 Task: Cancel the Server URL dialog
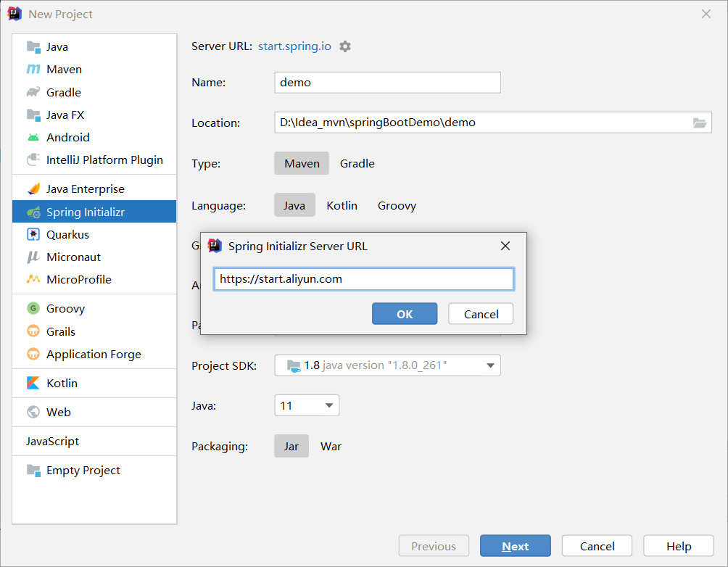tap(481, 314)
